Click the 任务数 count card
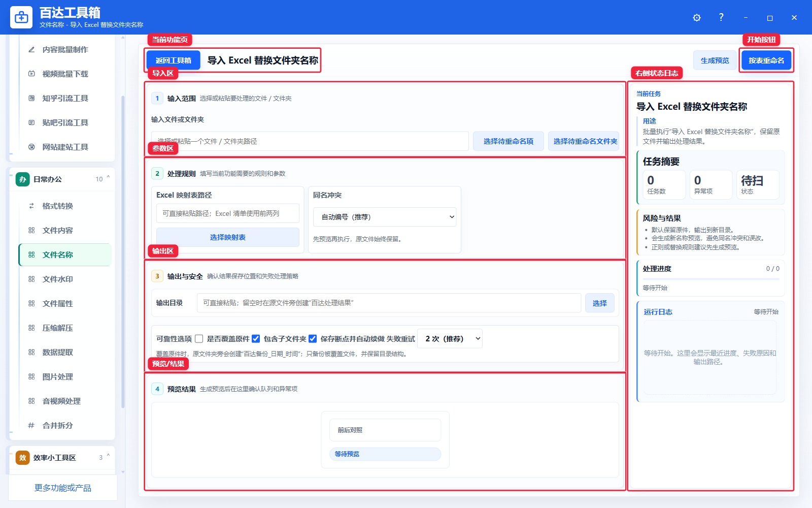812x508 pixels. 664,184
